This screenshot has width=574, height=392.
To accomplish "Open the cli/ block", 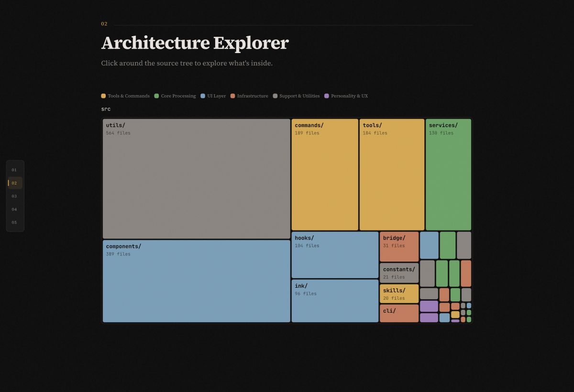I will pyautogui.click(x=399, y=313).
